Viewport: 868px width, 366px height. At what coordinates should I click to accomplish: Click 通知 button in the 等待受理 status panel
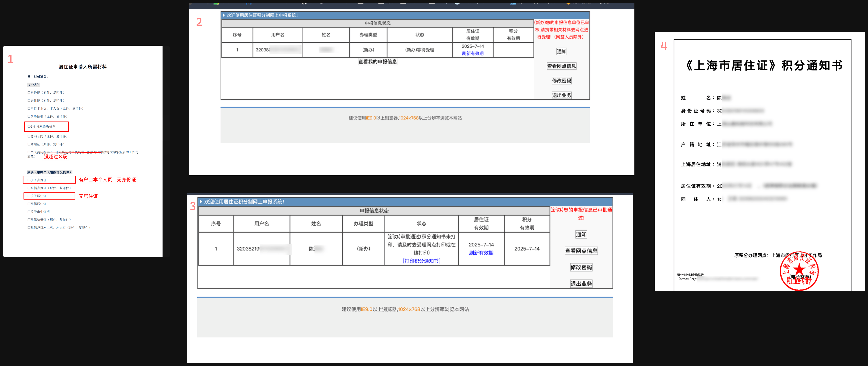tap(561, 51)
